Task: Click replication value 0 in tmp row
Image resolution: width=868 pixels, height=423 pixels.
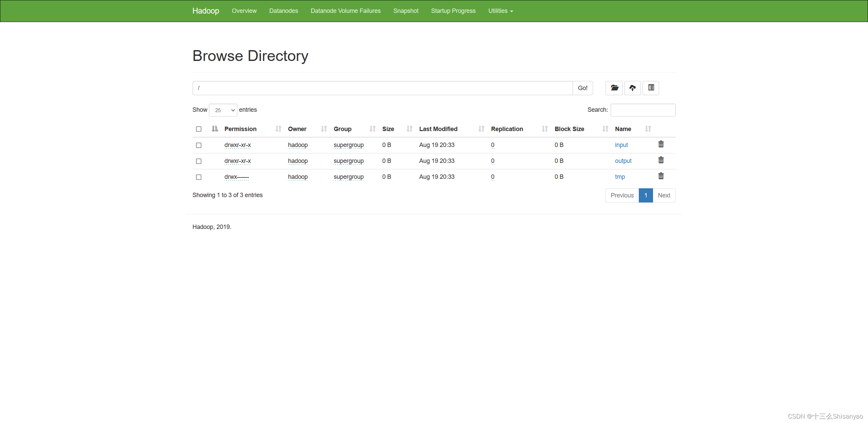Action: tap(493, 177)
